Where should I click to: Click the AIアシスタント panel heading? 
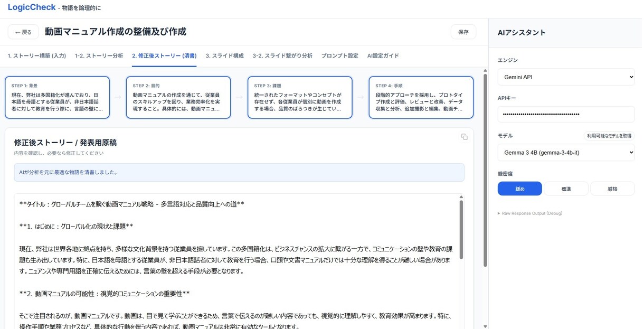522,33
